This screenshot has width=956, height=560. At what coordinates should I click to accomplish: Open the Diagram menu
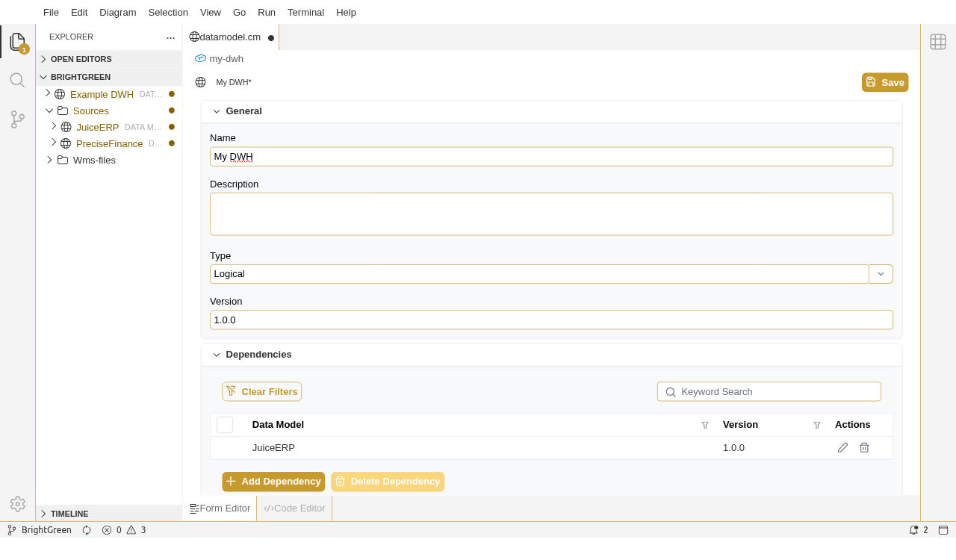117,12
